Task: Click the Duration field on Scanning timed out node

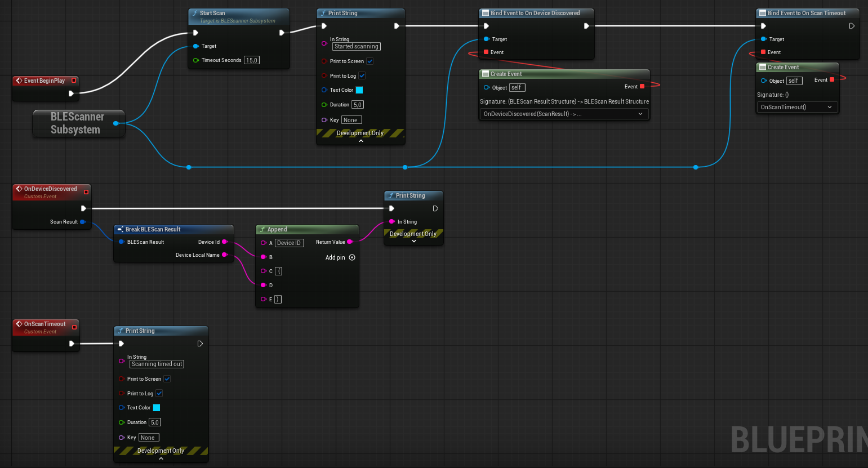Action: tap(155, 422)
